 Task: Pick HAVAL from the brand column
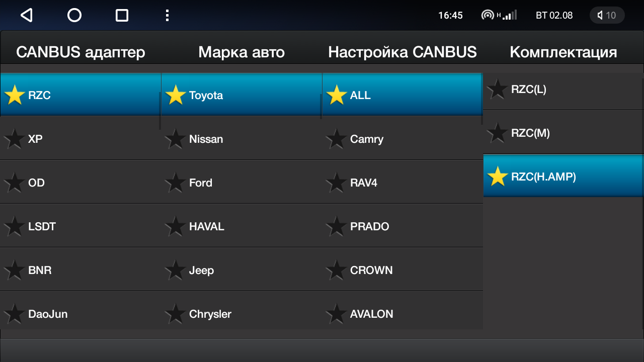[242, 227]
